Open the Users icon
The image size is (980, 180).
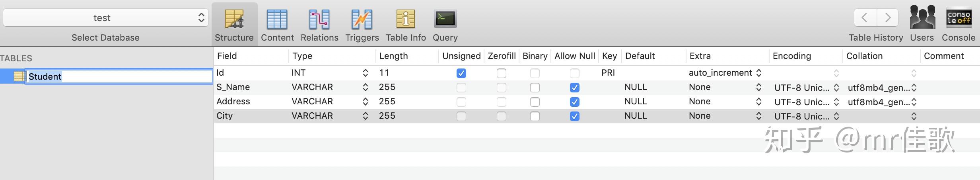922,17
